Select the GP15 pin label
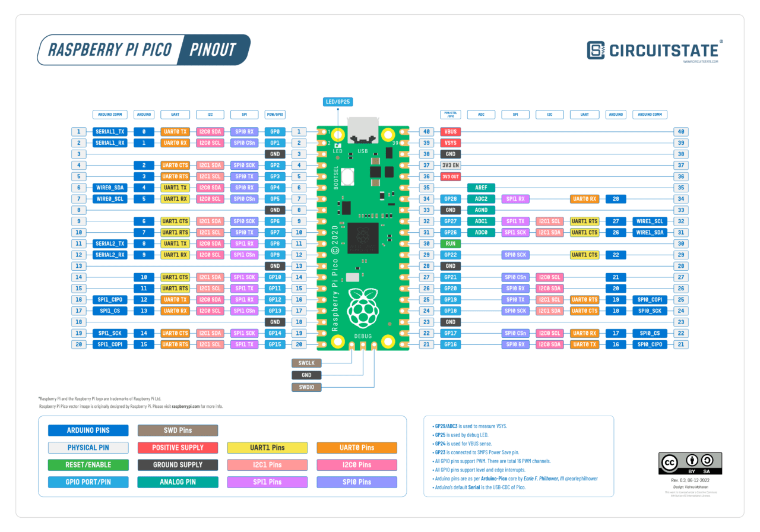The height and width of the screenshot is (532, 760). click(x=275, y=344)
